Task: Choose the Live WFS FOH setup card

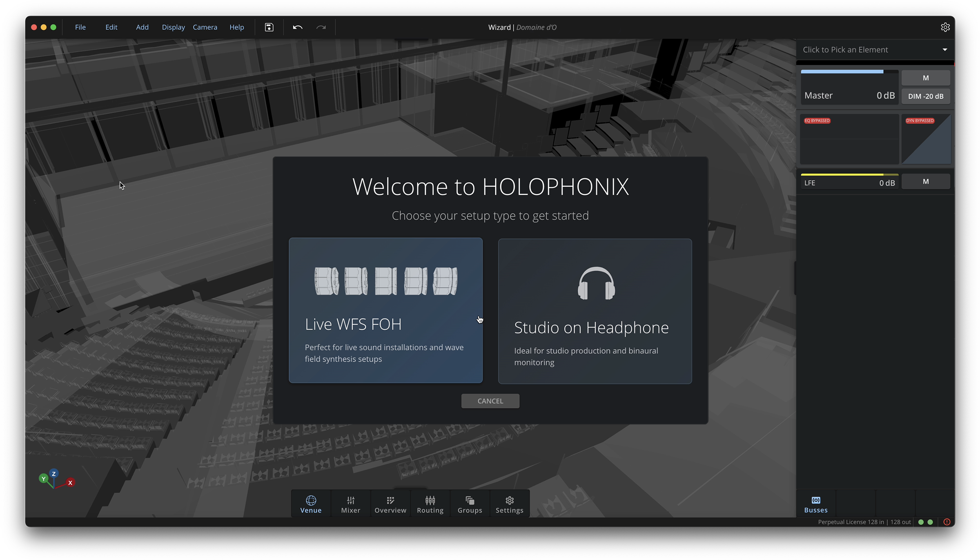Action: point(385,310)
